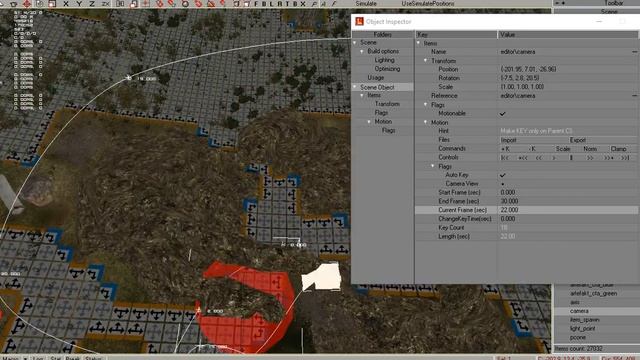The image size is (640, 360).
Task: Switch to Top view with T button
Action: click(287, 4)
